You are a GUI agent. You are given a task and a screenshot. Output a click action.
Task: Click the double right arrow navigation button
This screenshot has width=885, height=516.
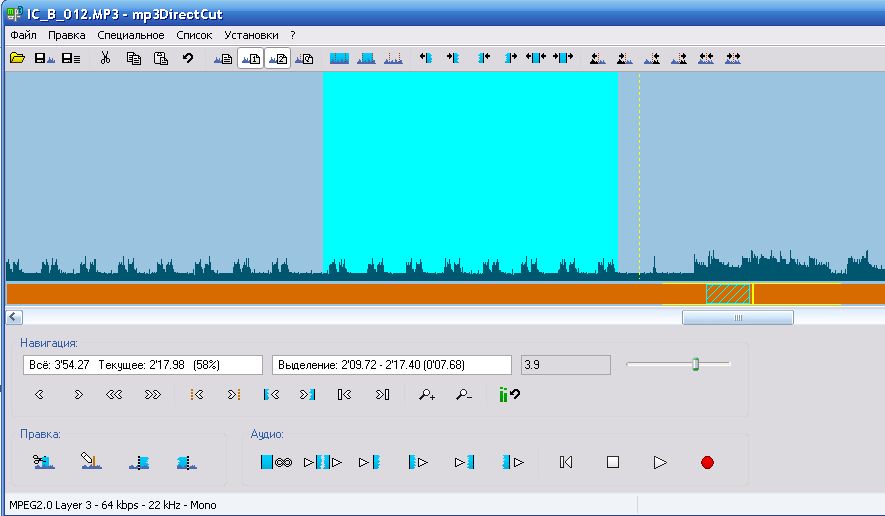152,395
